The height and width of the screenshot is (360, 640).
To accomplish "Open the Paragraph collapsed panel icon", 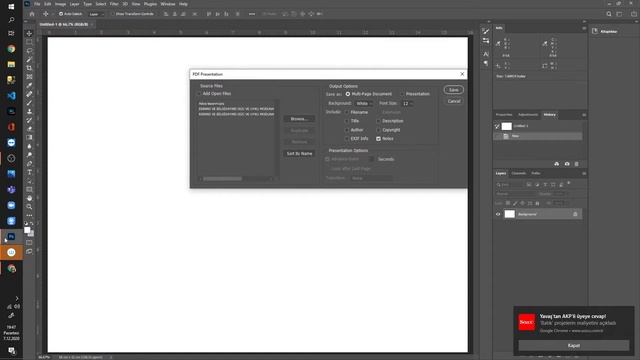I will [x=485, y=63].
